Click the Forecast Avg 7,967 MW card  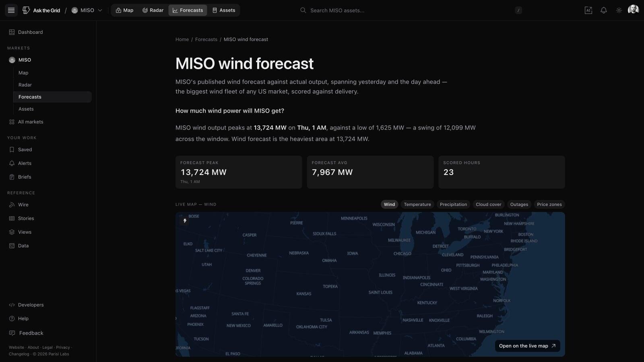370,172
